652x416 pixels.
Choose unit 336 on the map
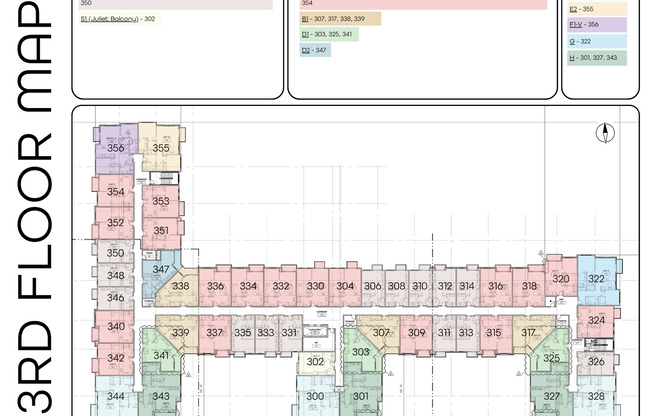click(215, 286)
